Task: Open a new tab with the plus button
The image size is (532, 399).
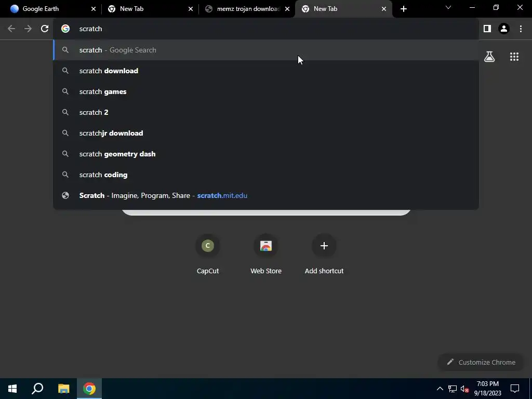Action: pyautogui.click(x=403, y=9)
